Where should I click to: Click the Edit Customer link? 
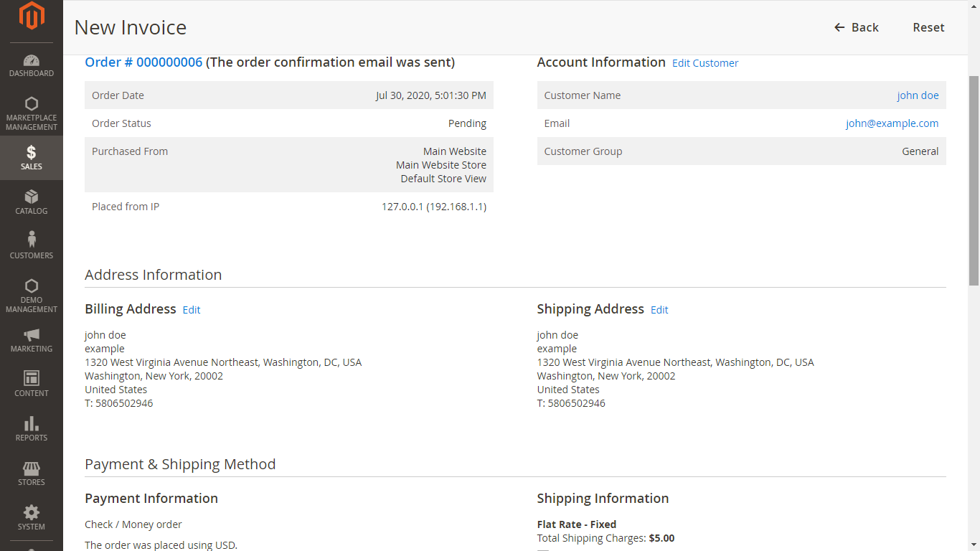click(705, 63)
